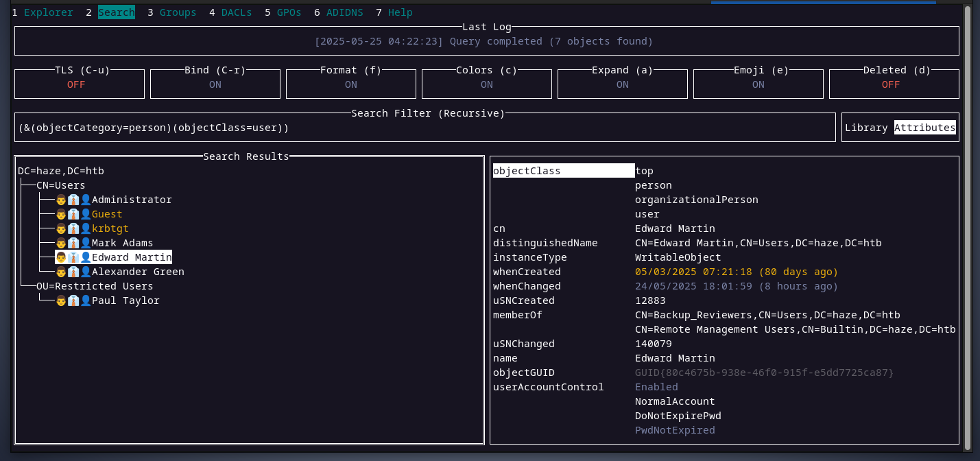This screenshot has height=461, width=980.
Task: Collapse the DC=haze,DC=htb root node
Action: pyautogui.click(x=61, y=171)
